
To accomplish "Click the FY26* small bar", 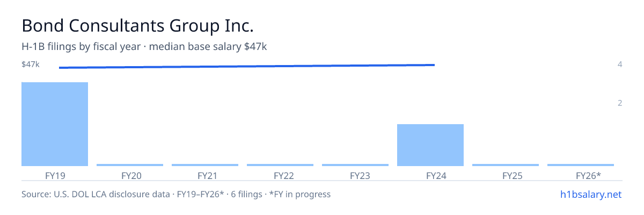I will 581,165.
